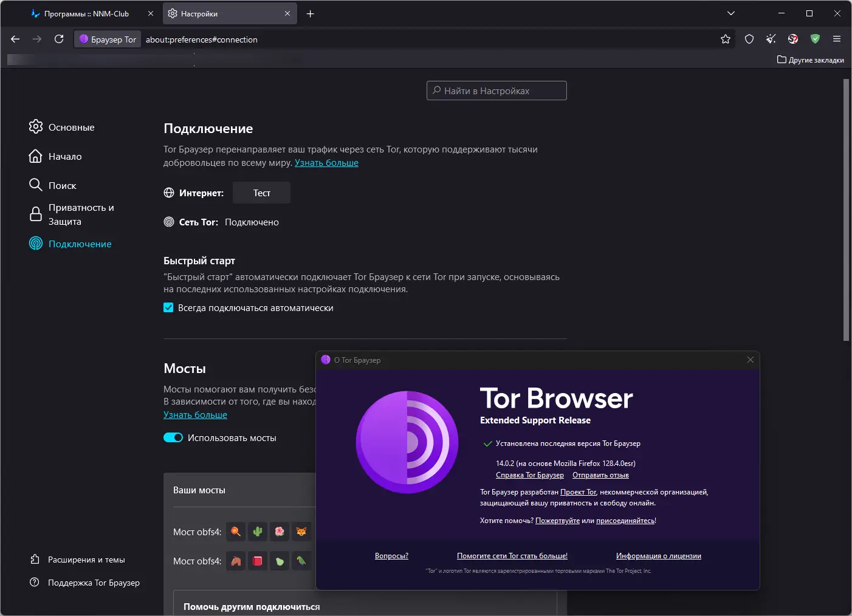Click the fox emoji of first bridge
The height and width of the screenshot is (616, 852).
pos(301,532)
